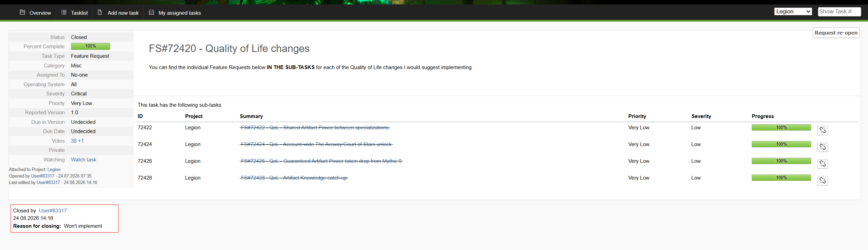Click the Add new task document icon

tap(100, 12)
